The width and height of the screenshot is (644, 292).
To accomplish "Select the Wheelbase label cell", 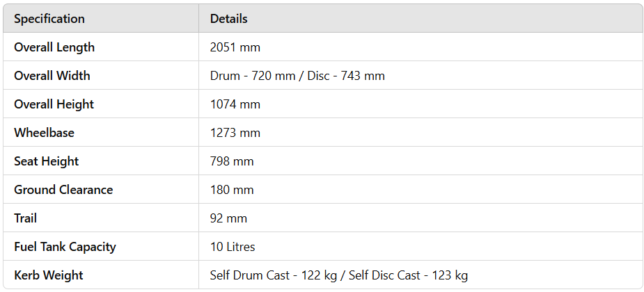I will click(x=44, y=133).
